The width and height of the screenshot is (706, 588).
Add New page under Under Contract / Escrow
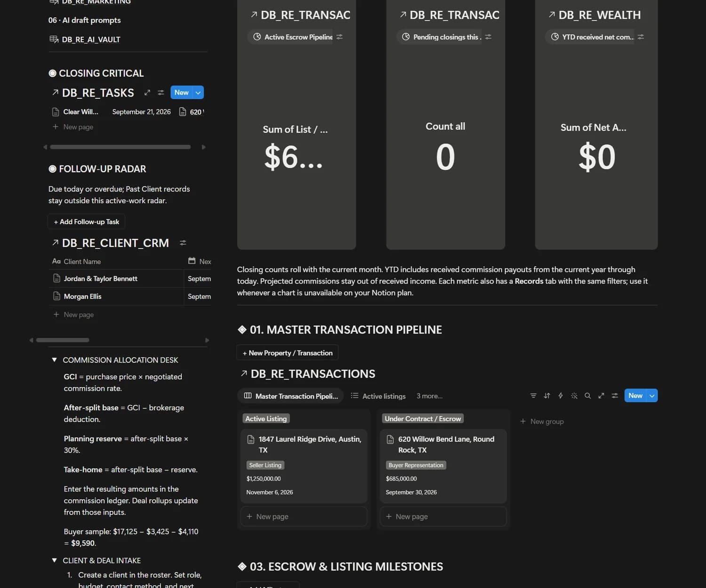point(443,516)
